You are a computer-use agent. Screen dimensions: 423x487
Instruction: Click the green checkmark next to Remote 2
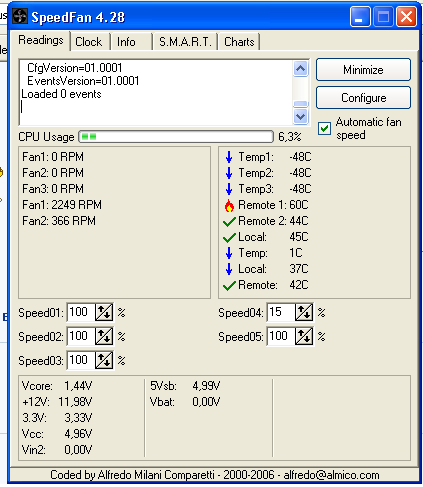pos(229,221)
